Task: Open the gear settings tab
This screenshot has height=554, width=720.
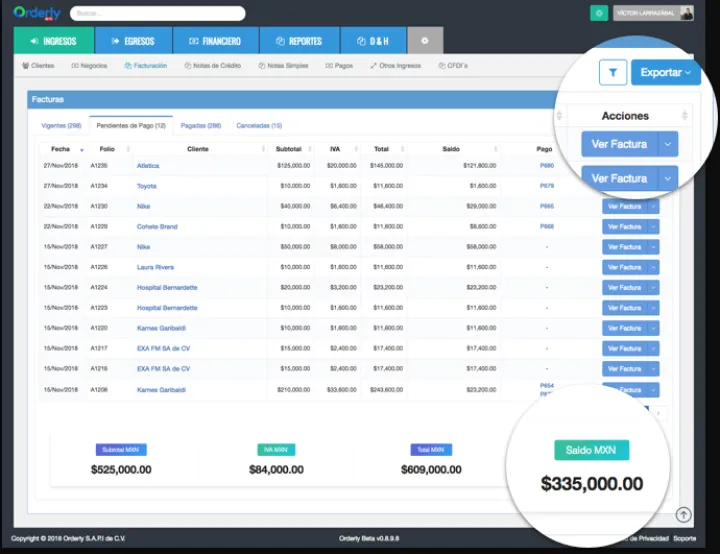Action: point(425,41)
